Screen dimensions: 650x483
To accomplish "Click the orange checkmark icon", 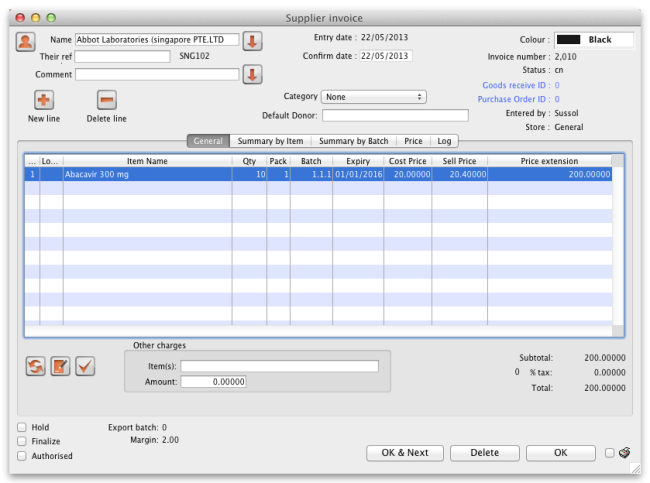I will pyautogui.click(x=85, y=366).
